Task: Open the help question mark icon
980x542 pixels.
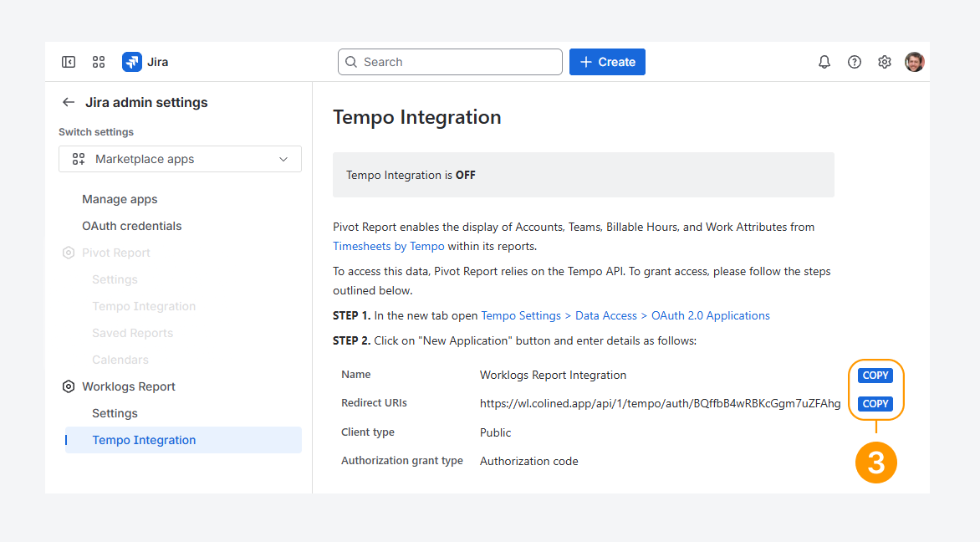Action: click(x=855, y=62)
